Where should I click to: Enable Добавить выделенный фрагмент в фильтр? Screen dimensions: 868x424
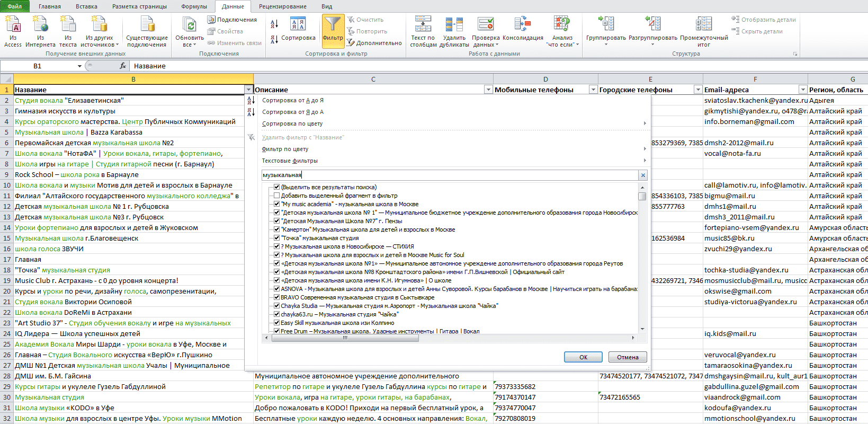[x=276, y=196]
